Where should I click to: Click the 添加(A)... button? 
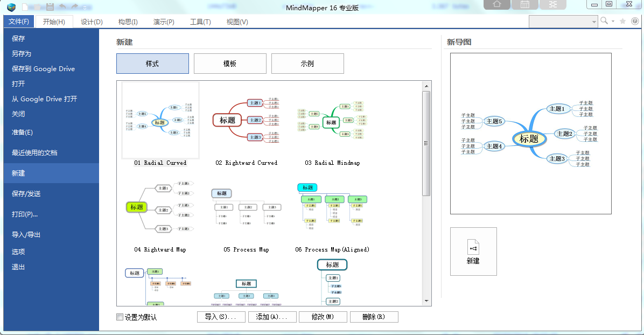tap(272, 317)
